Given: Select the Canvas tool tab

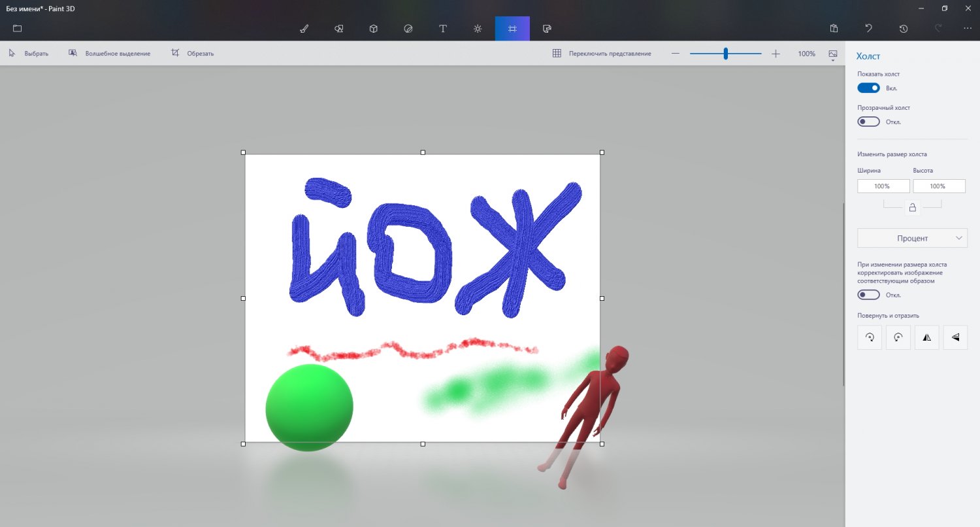Looking at the screenshot, I should tap(512, 29).
